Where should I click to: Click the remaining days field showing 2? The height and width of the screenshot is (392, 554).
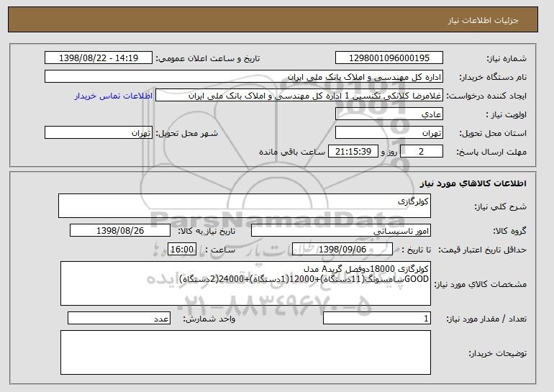point(422,152)
